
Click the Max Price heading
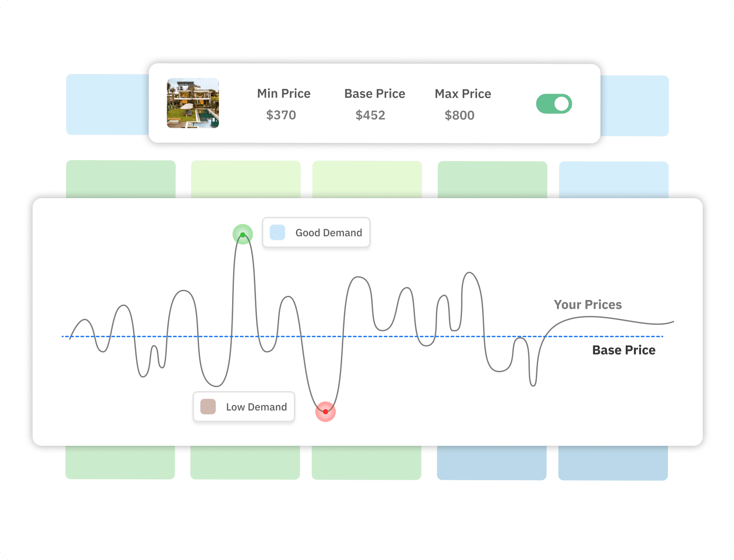point(463,94)
